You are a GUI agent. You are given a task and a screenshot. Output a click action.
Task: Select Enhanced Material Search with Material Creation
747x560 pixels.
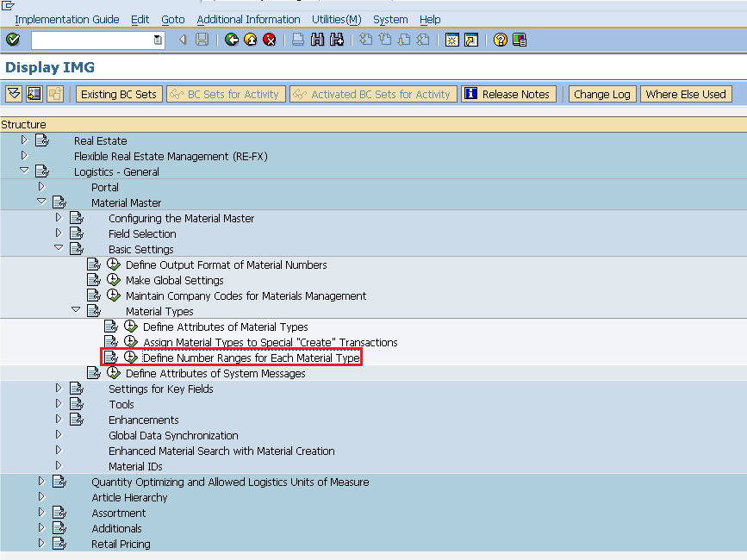point(221,451)
